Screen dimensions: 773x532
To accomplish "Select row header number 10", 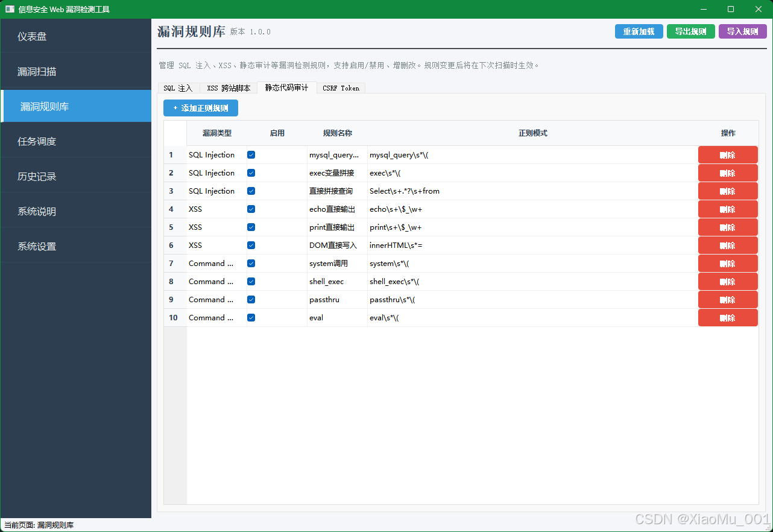I will 175,318.
